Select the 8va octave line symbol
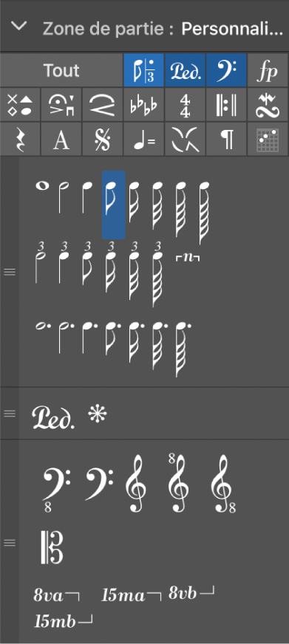 click(x=57, y=595)
